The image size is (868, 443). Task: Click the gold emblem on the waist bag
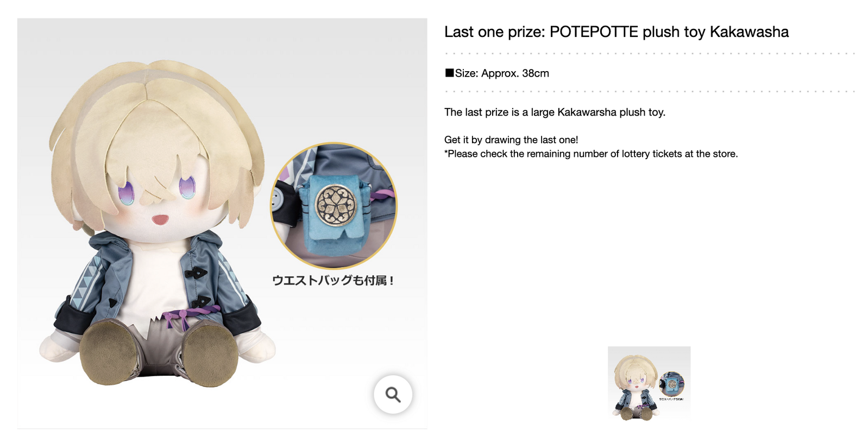click(332, 206)
